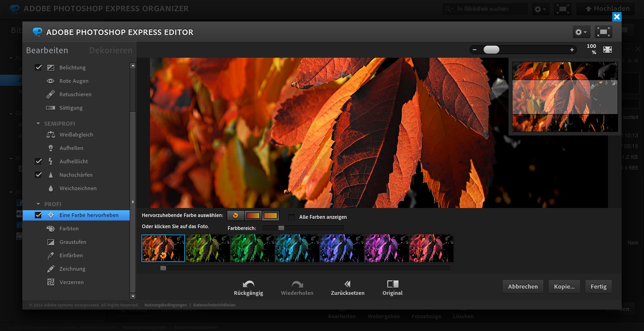The width and height of the screenshot is (644, 331).
Task: Click the Einfärben dropper icon
Action: point(51,255)
